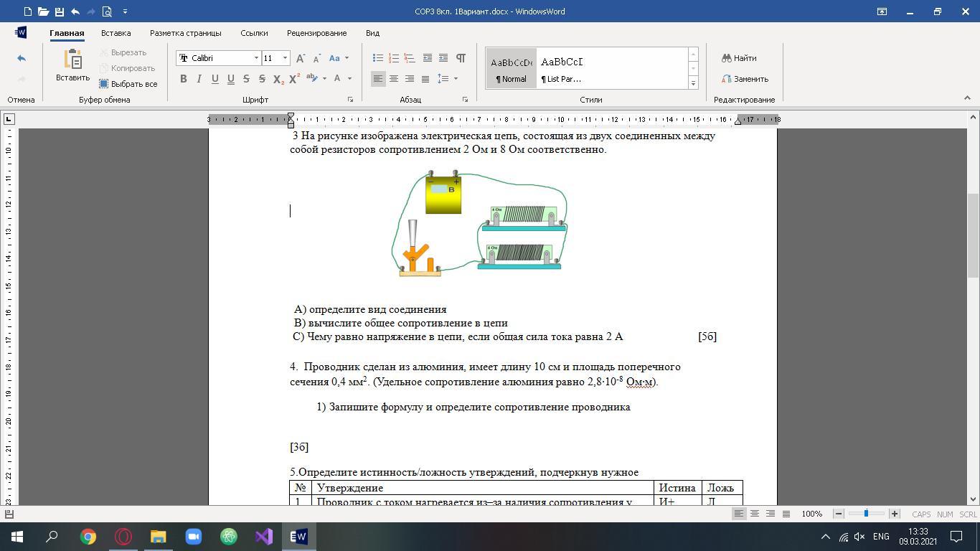The height and width of the screenshot is (551, 980).
Task: Open a file with the folder icon
Action: click(43, 11)
